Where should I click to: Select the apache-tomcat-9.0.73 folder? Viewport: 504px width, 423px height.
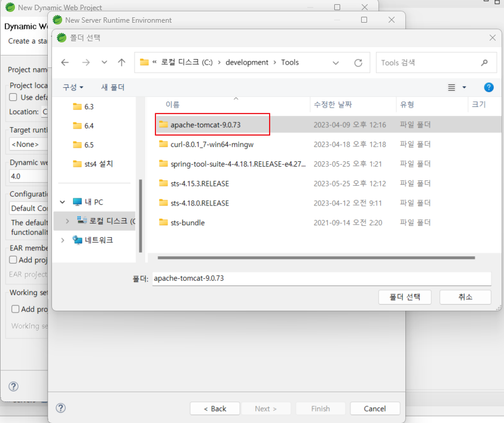point(206,125)
